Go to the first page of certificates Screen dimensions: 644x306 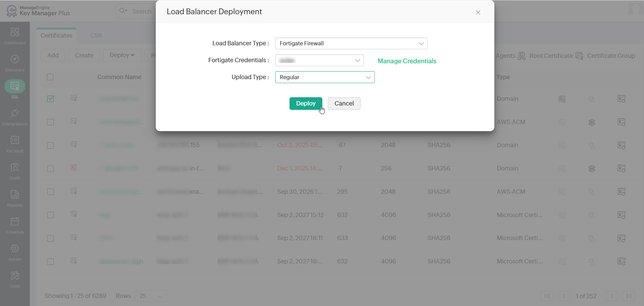pyautogui.click(x=547, y=296)
